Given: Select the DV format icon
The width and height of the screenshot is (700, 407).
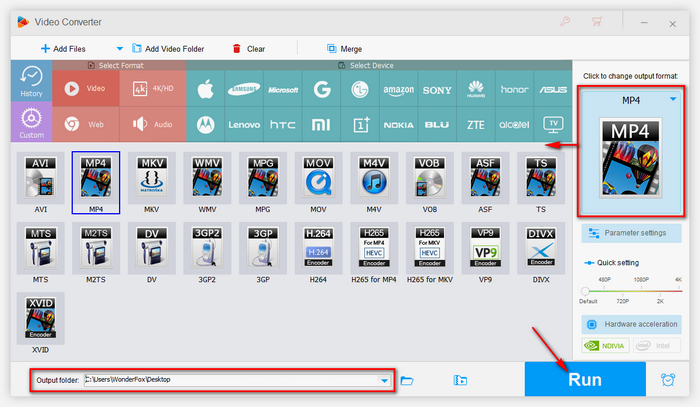Looking at the screenshot, I should point(151,248).
